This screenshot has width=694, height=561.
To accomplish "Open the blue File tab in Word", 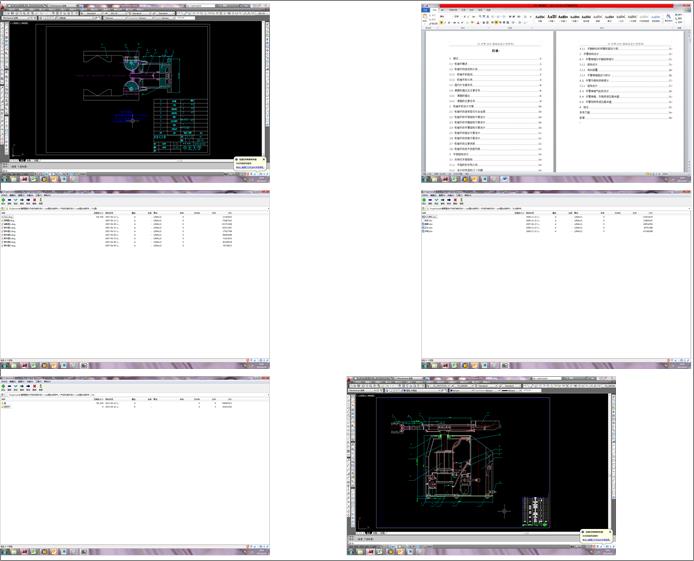I will tap(425, 10).
